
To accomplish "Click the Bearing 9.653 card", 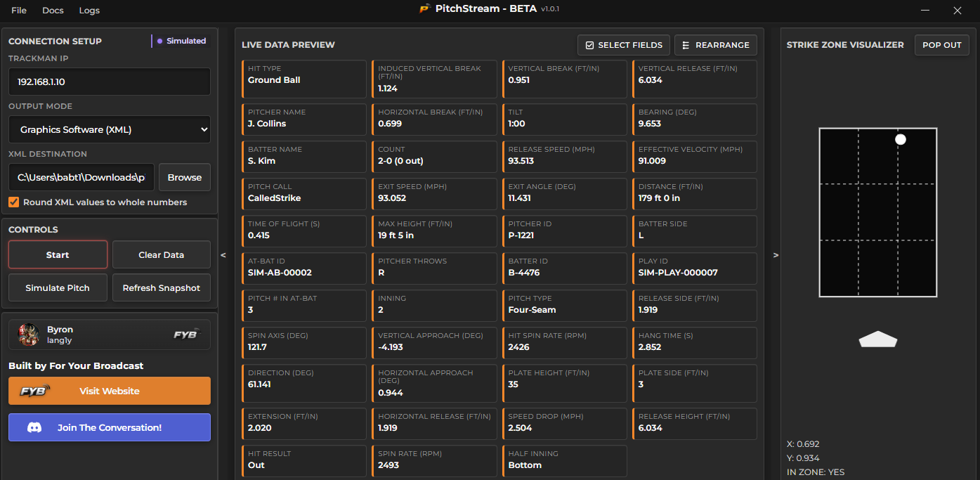I will click(696, 119).
